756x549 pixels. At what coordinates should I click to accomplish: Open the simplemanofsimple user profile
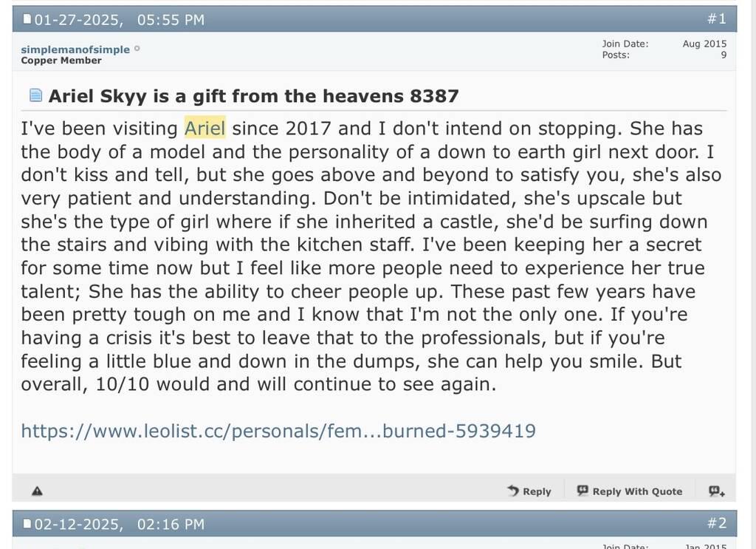coord(75,50)
